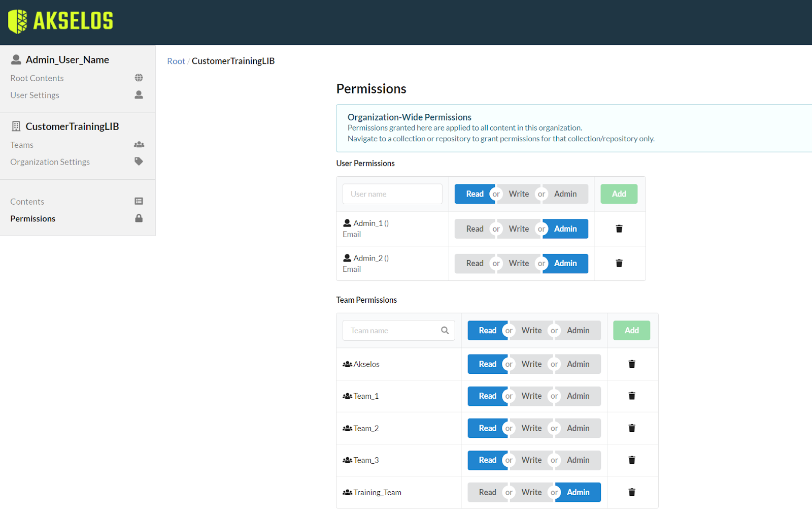
Task: Click the tag icon beside Organization Settings
Action: coord(139,162)
